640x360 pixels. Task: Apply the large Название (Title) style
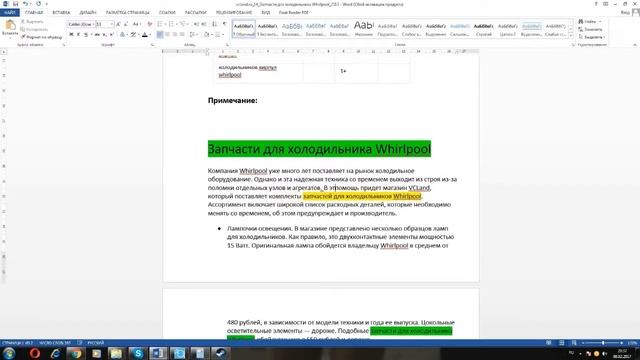(364, 29)
